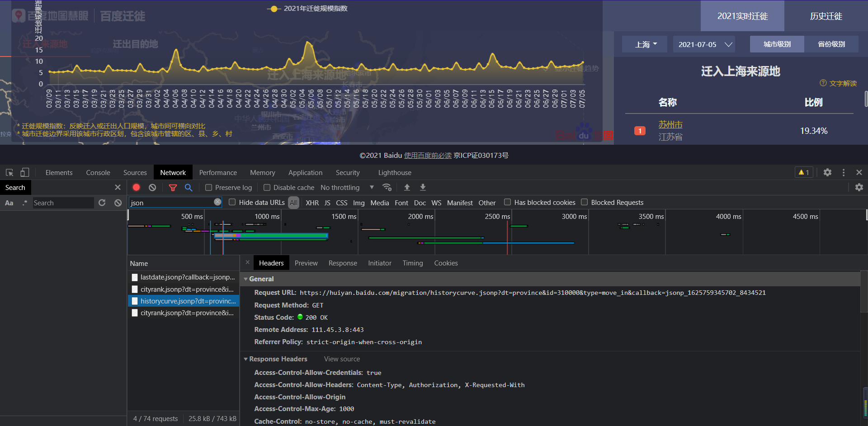Select 省份级别 level button

click(x=831, y=44)
